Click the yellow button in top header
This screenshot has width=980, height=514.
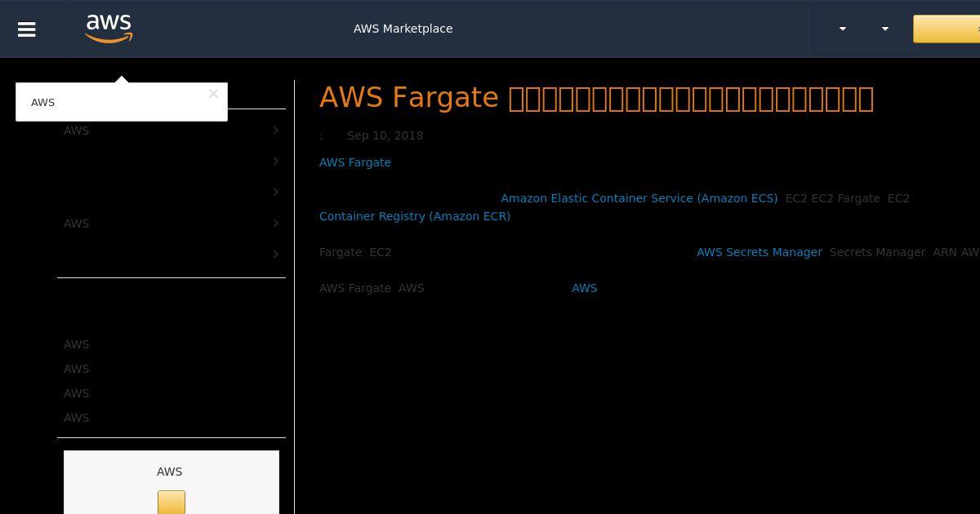tap(947, 29)
